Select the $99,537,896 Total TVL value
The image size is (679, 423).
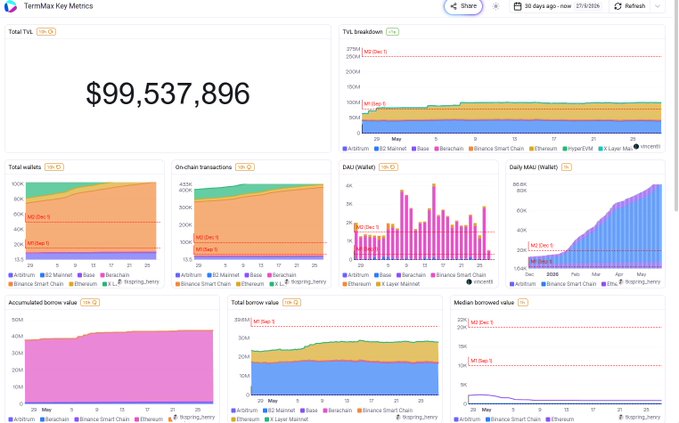168,94
